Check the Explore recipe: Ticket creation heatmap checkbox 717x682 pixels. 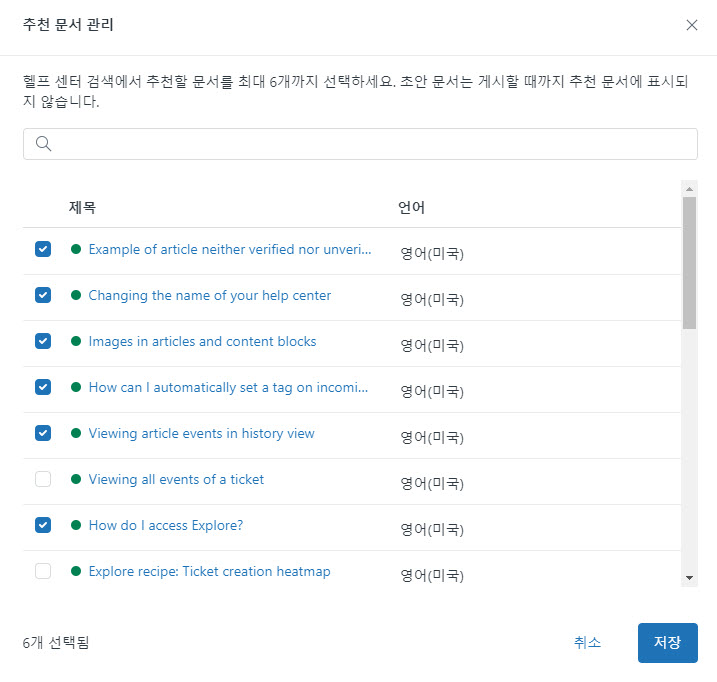click(43, 571)
